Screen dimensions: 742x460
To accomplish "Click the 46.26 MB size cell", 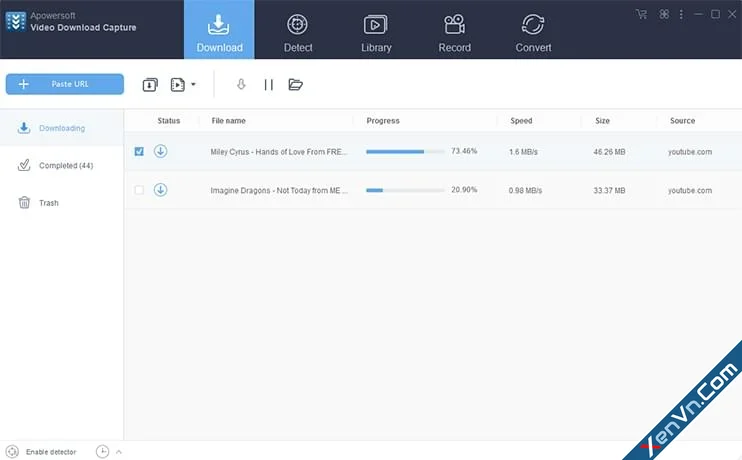I will pos(610,152).
